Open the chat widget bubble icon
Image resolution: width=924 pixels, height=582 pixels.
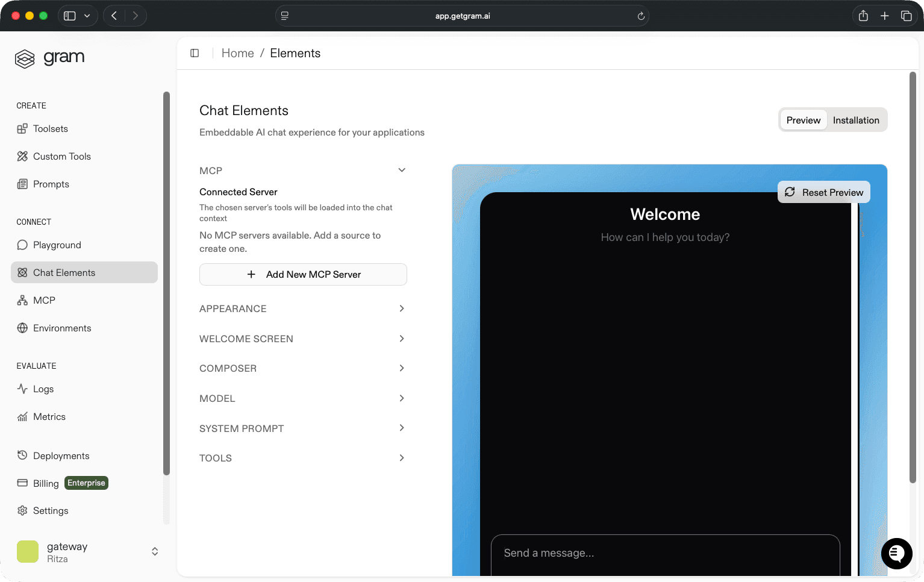point(896,554)
